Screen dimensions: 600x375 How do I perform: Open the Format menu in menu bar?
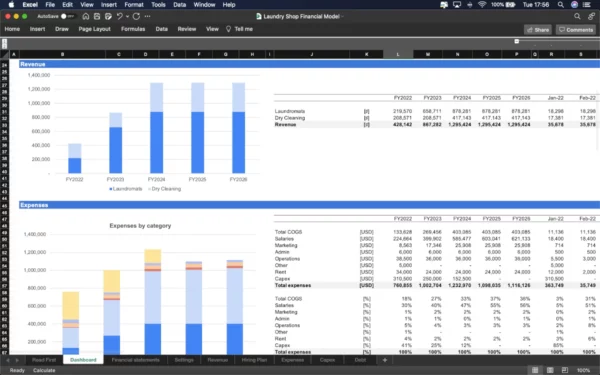coord(134,5)
